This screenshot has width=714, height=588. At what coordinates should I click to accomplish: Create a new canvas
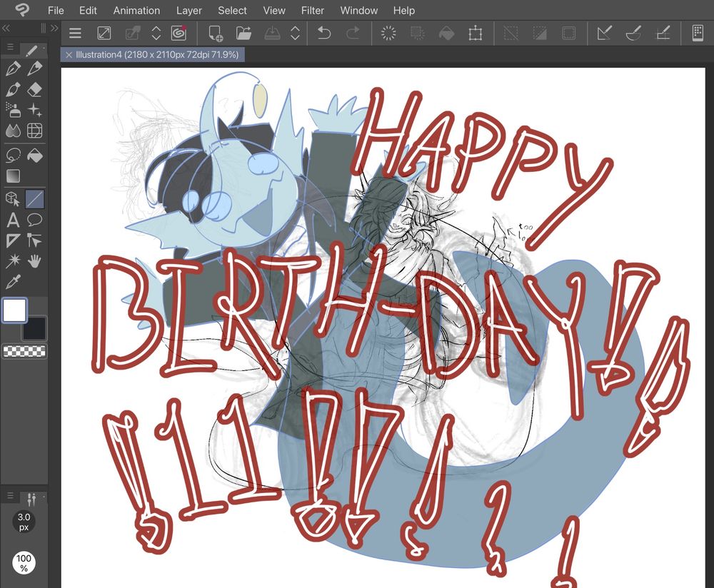216,34
